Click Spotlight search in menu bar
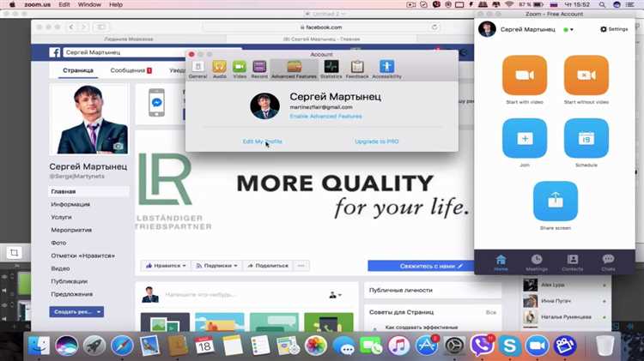 [x=602, y=4]
